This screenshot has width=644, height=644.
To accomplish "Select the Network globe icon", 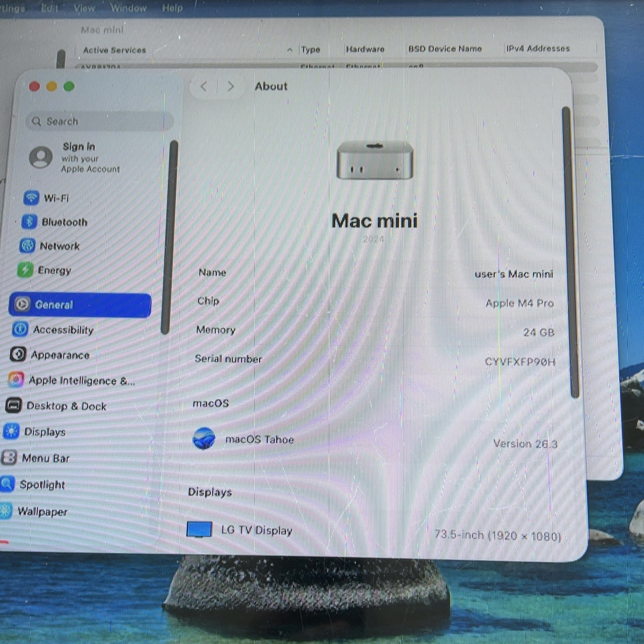I will tap(27, 246).
